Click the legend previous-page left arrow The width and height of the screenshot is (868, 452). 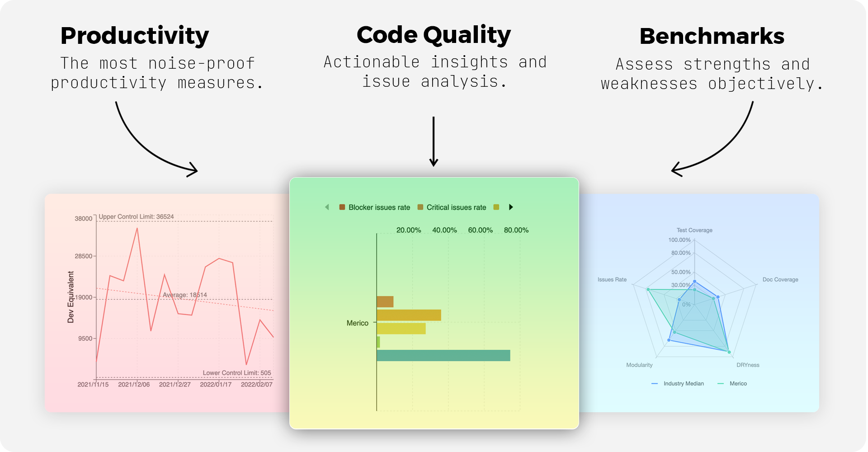pos(327,207)
